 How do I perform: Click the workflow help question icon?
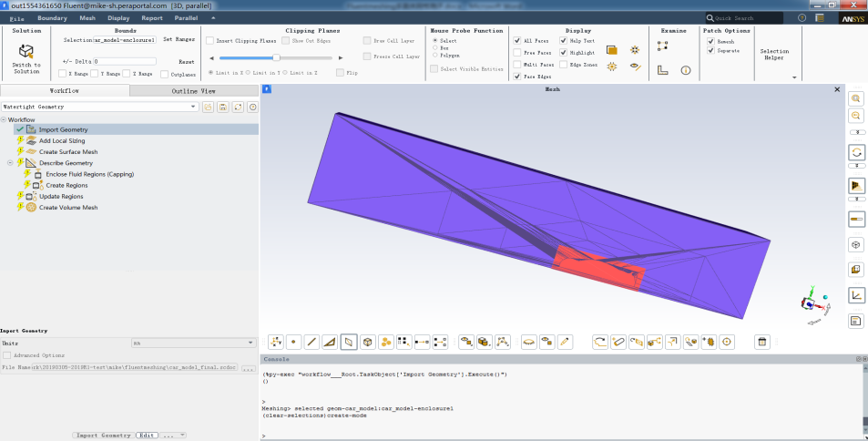pyautogui.click(x=253, y=107)
